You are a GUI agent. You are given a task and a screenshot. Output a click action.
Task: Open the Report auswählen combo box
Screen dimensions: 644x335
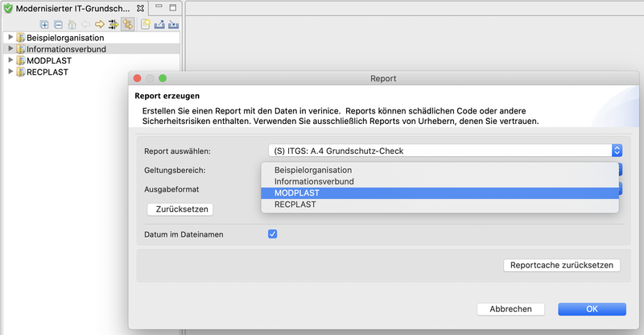coord(445,151)
